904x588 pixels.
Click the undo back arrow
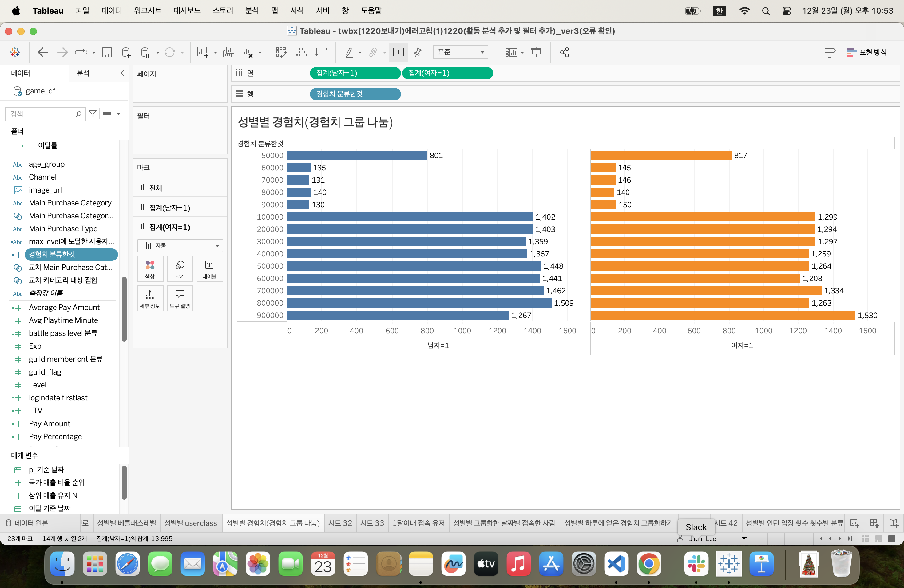pos(43,52)
